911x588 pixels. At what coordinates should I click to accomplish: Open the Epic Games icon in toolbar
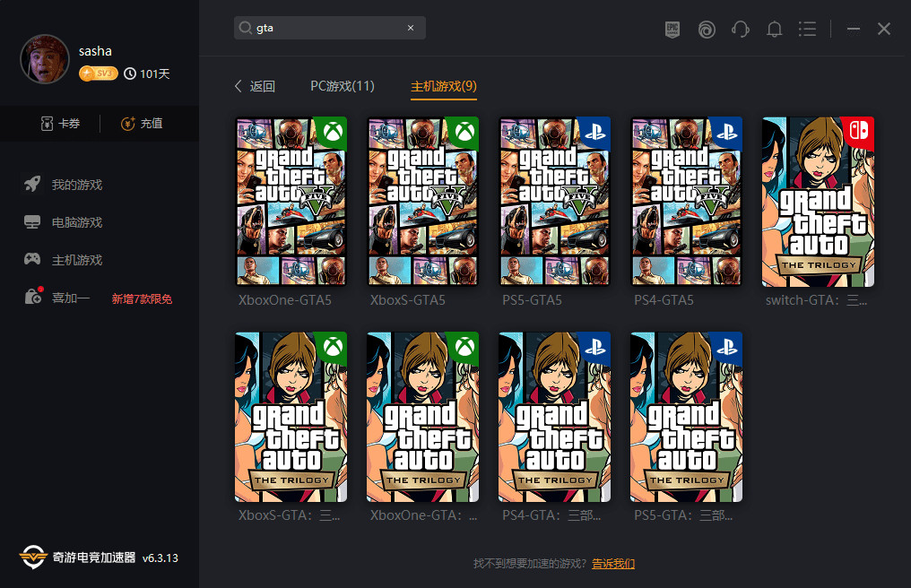[672, 29]
